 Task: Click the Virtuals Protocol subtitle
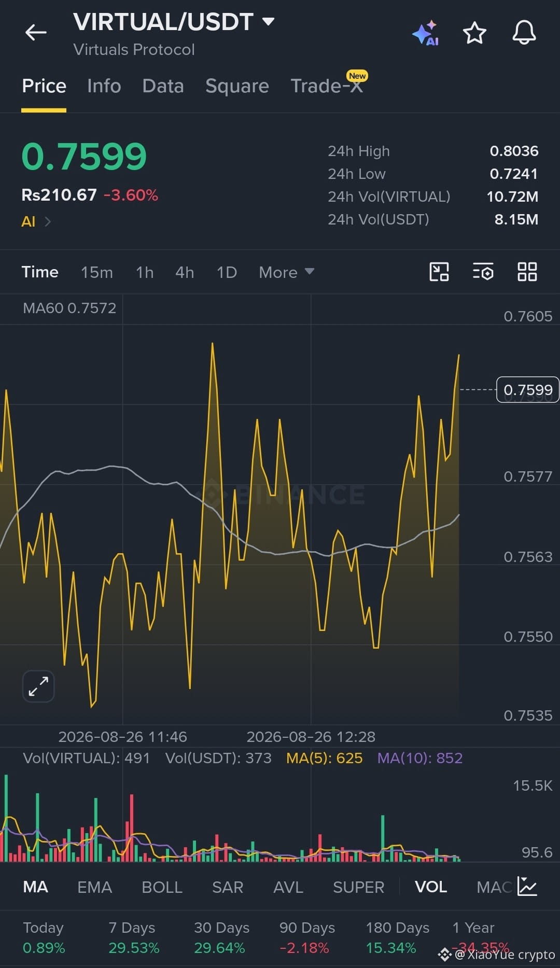(x=134, y=50)
